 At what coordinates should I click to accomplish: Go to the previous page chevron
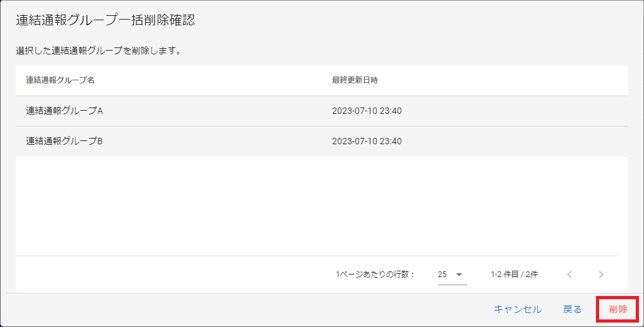[x=569, y=275]
